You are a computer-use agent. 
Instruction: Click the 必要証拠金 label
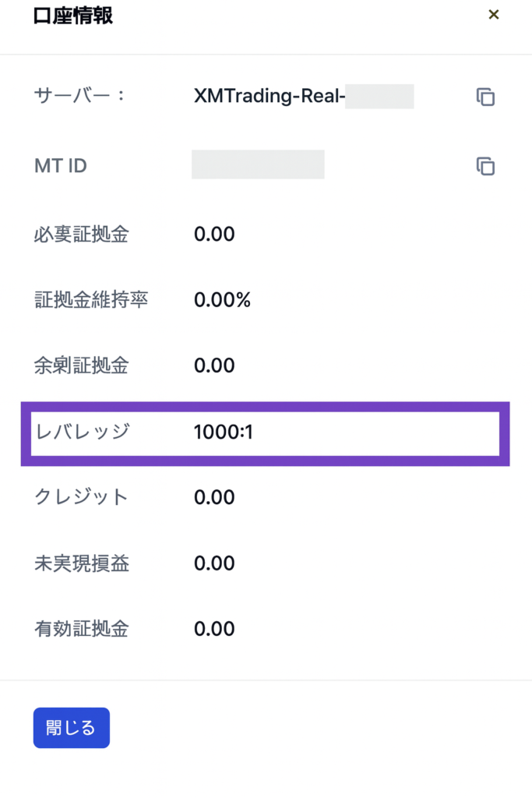[x=81, y=234]
